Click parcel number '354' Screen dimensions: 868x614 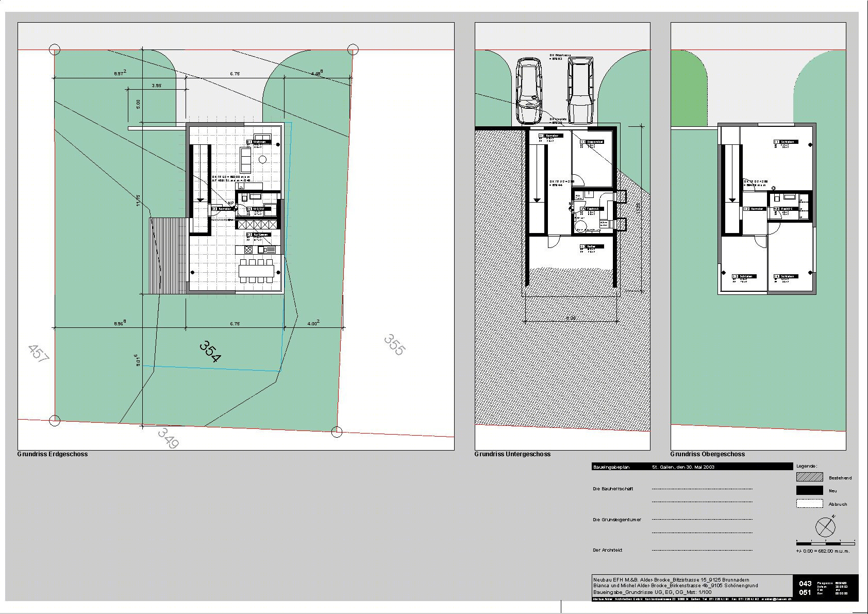tap(210, 352)
